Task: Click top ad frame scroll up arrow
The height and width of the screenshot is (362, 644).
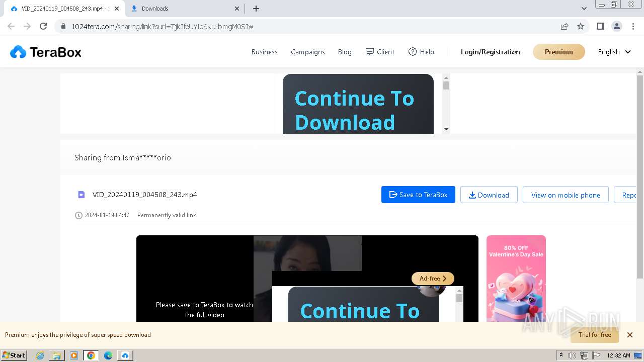Action: [x=446, y=78]
